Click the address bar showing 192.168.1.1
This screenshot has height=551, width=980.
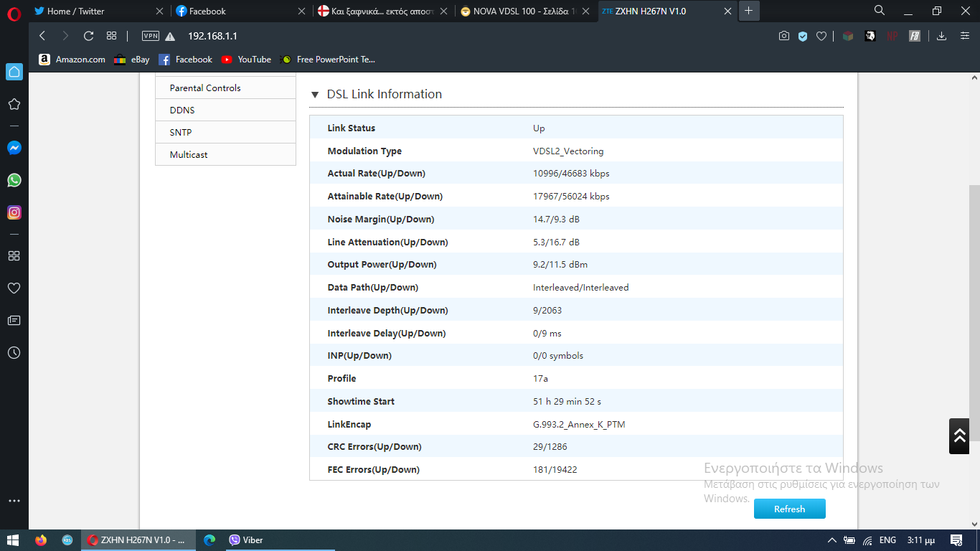click(430, 36)
